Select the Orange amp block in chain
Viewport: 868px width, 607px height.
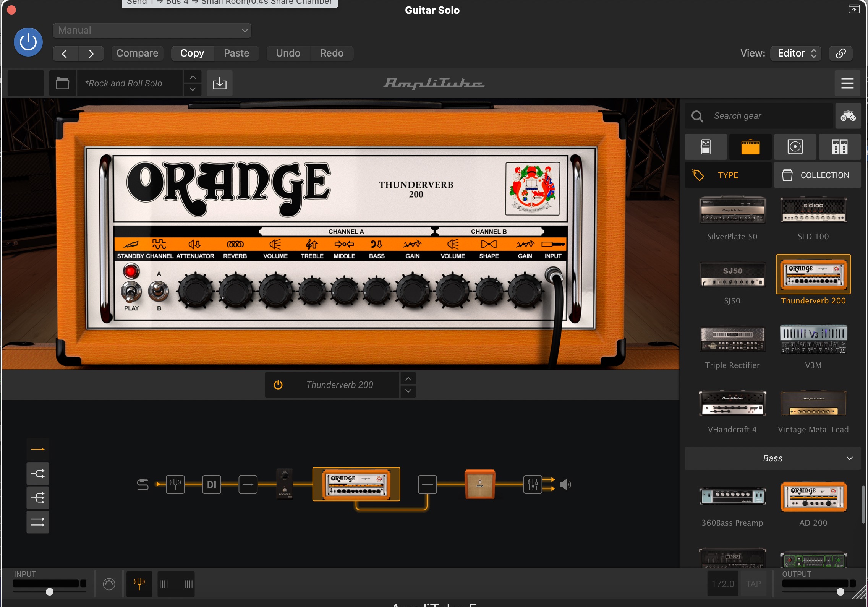click(x=356, y=484)
